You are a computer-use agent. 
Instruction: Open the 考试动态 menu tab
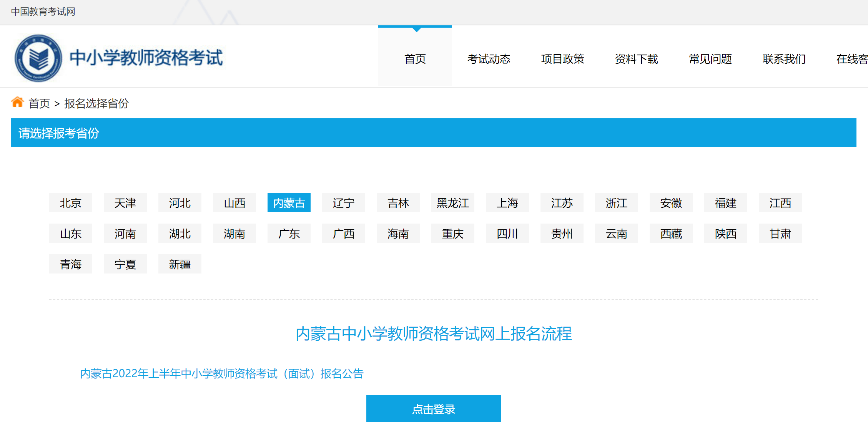489,59
